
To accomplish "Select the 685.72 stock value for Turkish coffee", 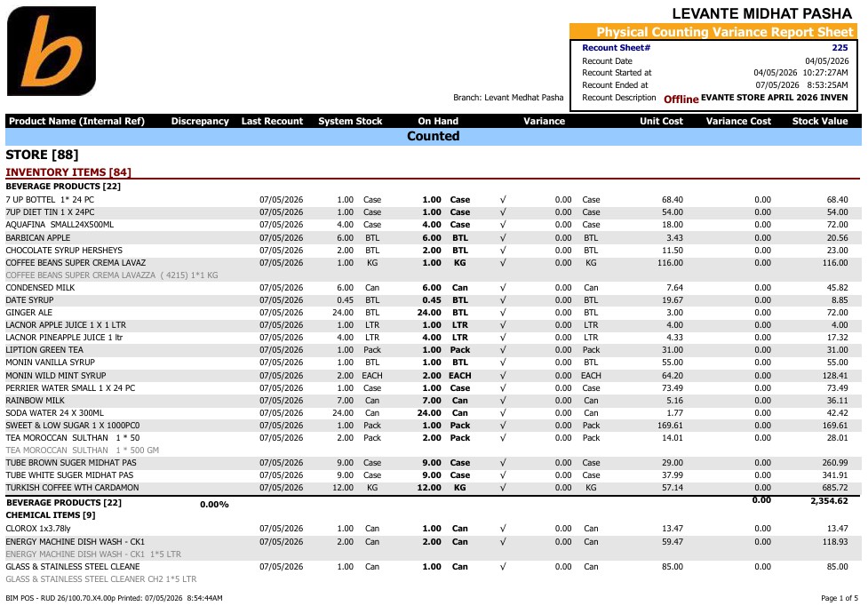I will click(835, 488).
